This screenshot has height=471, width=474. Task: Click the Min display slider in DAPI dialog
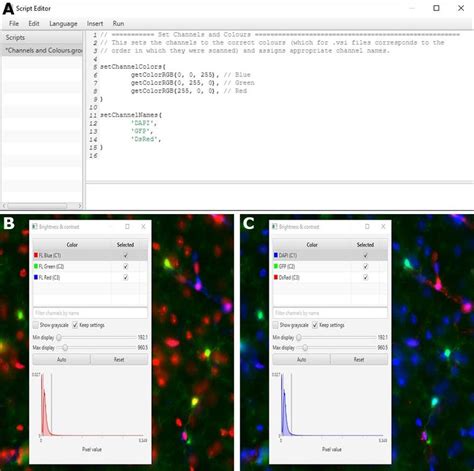pyautogui.click(x=336, y=338)
